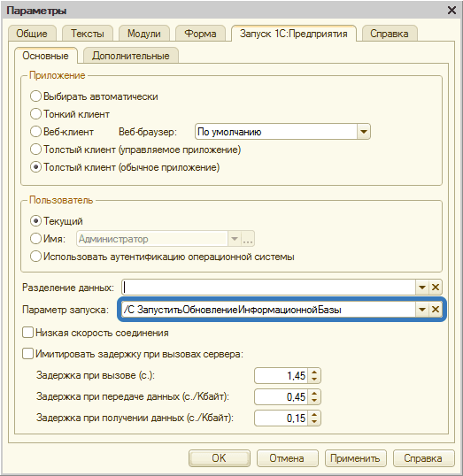The image size is (463, 476).
Task: Open the Дополнительные sub-tab
Action: point(131,56)
